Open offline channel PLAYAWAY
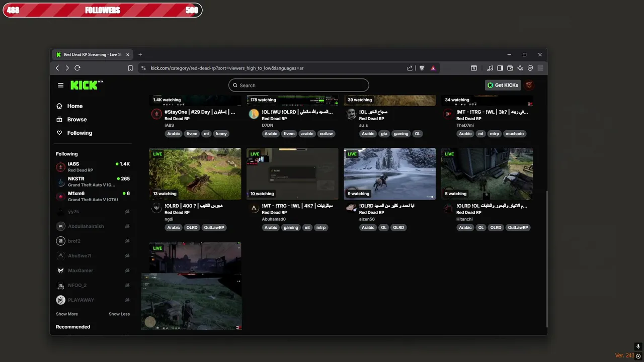The width and height of the screenshot is (644, 362). [93, 300]
